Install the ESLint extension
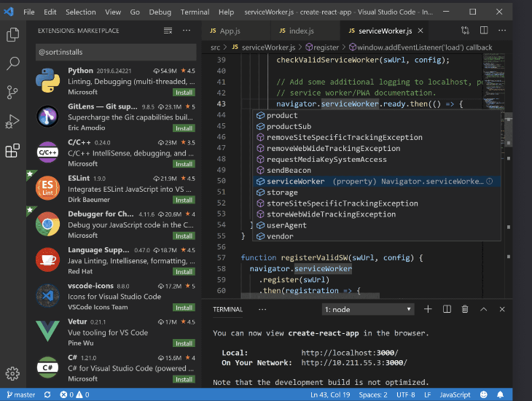Viewport: 532px width, 401px height. pyautogui.click(x=184, y=200)
